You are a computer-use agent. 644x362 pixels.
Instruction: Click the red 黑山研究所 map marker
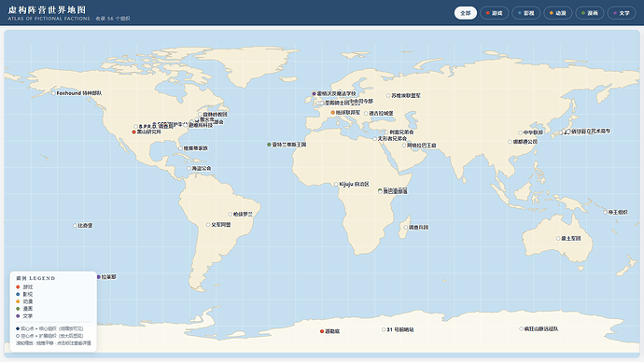pyautogui.click(x=133, y=132)
